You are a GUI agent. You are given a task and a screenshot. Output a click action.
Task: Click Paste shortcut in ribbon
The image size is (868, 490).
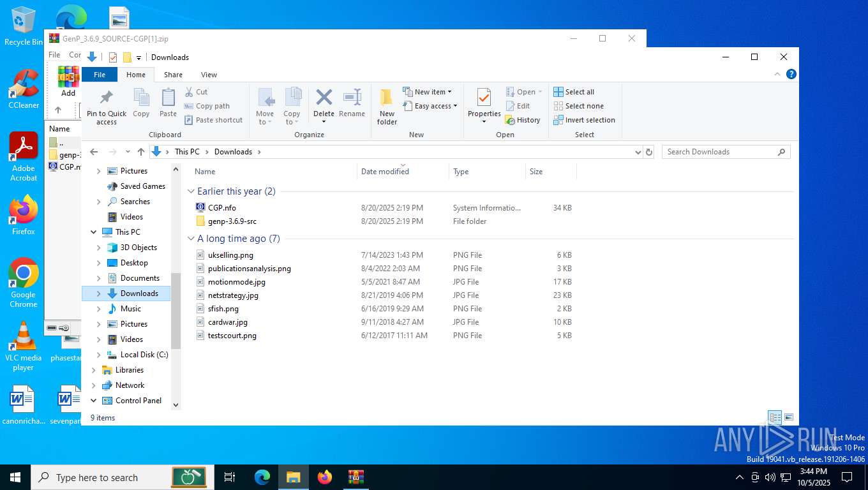pyautogui.click(x=213, y=120)
